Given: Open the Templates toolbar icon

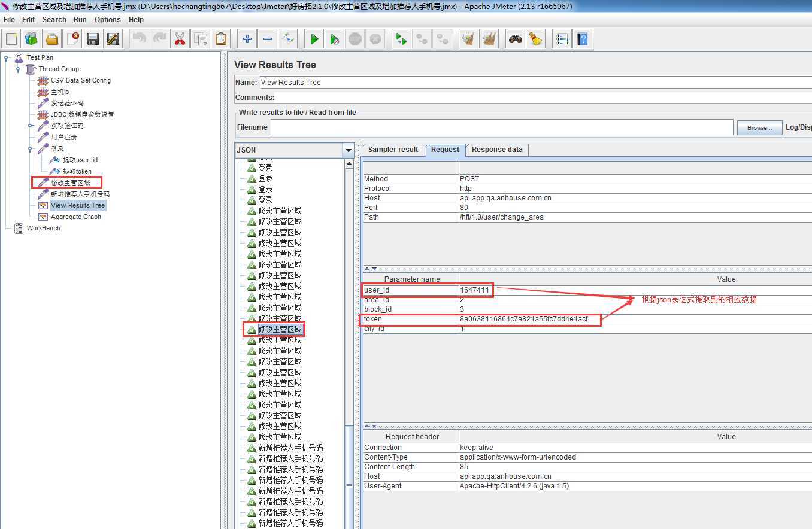Looking at the screenshot, I should (32, 39).
